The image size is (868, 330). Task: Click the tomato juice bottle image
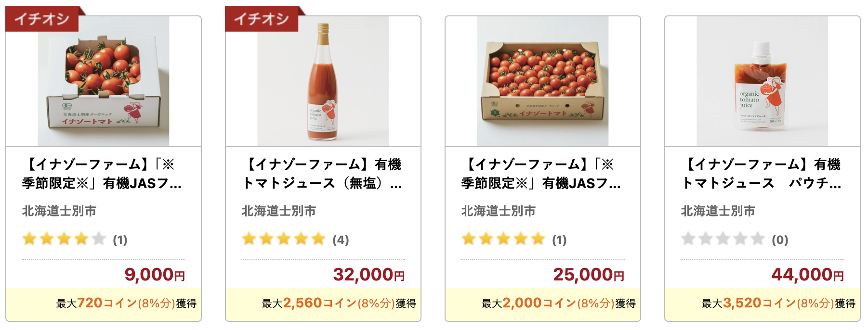point(323,81)
